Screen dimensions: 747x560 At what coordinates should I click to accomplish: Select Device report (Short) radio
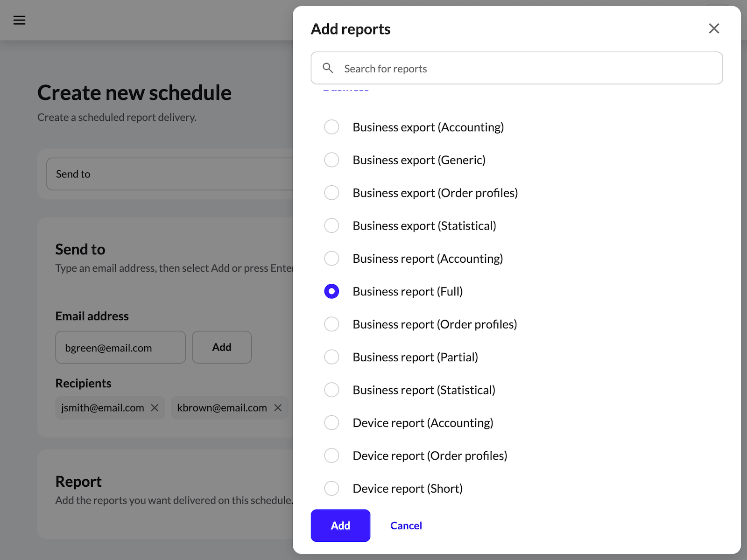[x=331, y=489]
